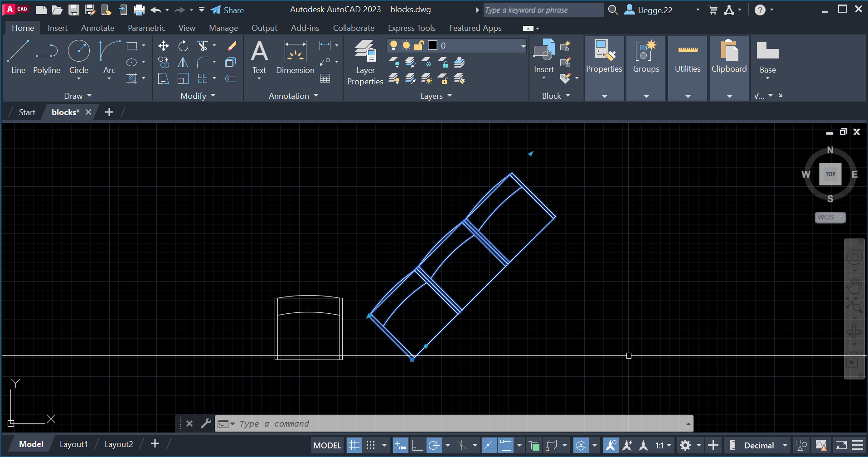
Task: Open the WCS coordinate system dropdown
Action: click(x=830, y=217)
